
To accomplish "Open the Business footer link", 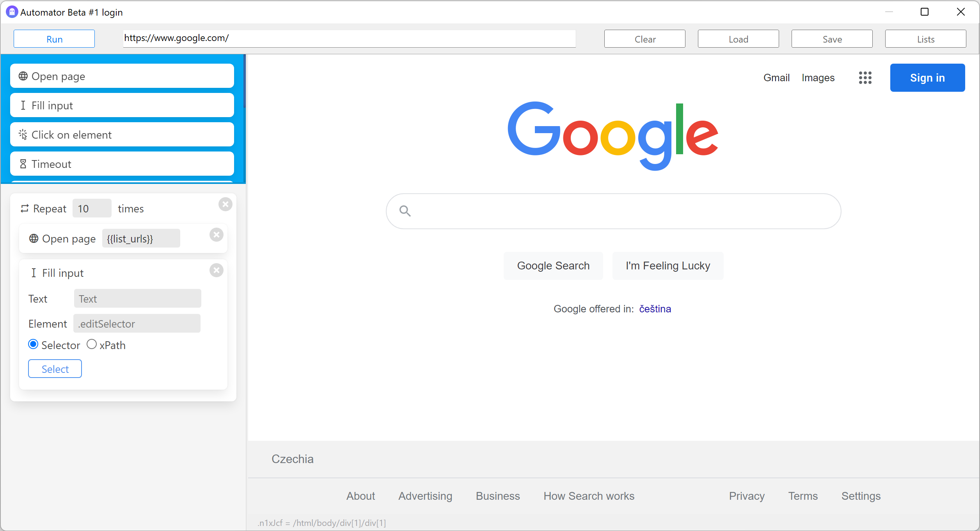I will pos(498,496).
